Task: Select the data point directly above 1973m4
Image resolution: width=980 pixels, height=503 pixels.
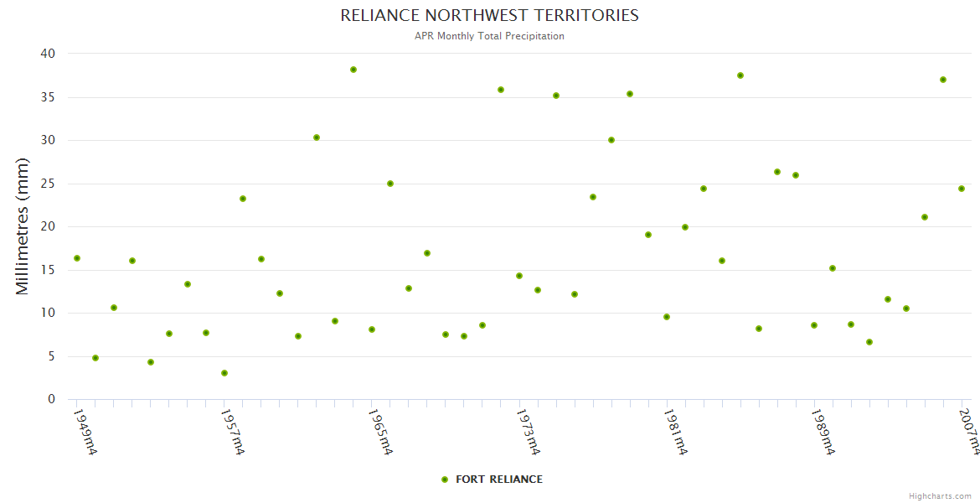Action: (519, 276)
